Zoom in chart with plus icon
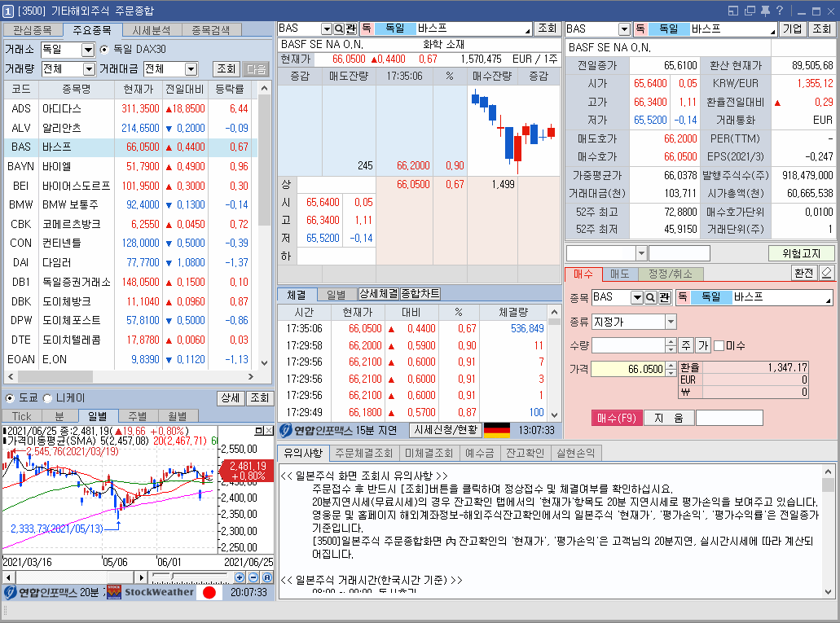 coord(240,577)
